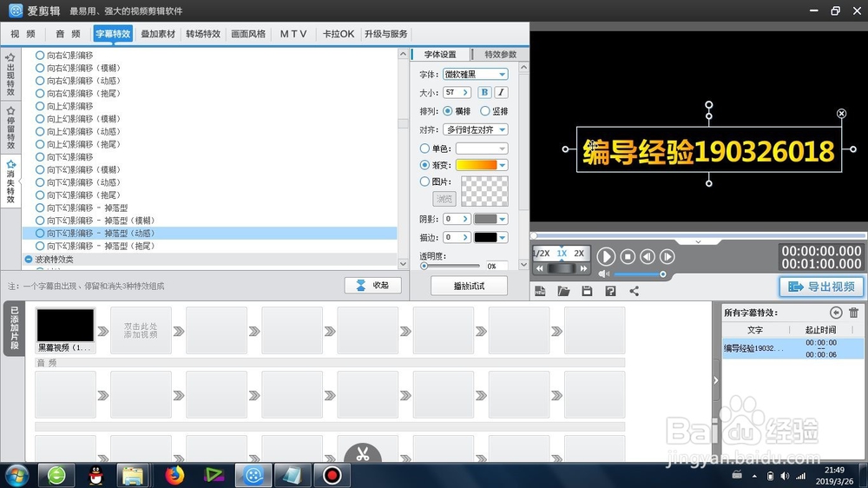This screenshot has height=488, width=868.
Task: Open the help question mark icon
Action: tap(610, 292)
